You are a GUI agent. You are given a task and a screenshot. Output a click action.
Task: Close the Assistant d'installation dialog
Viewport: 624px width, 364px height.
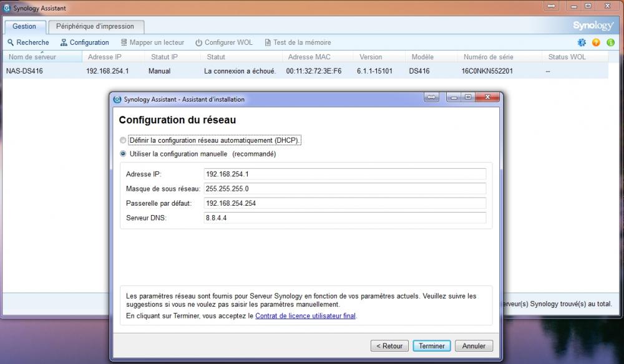[487, 97]
